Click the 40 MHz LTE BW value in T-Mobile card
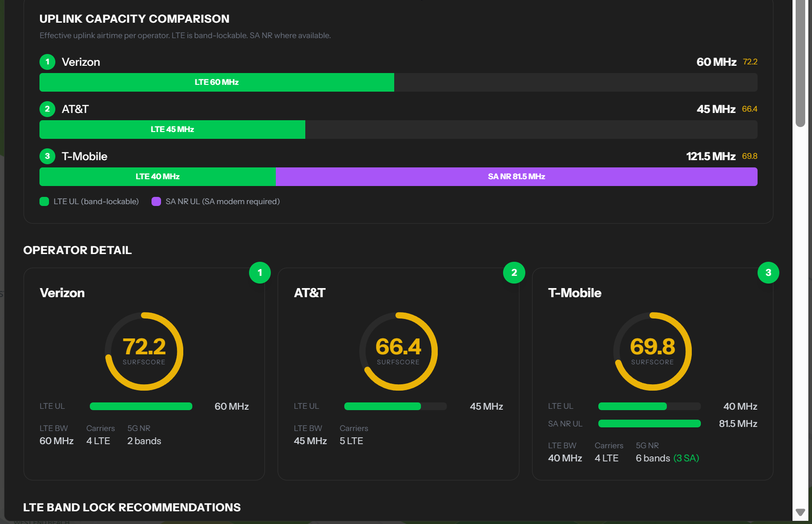Viewport: 812px width, 524px height. (565, 458)
